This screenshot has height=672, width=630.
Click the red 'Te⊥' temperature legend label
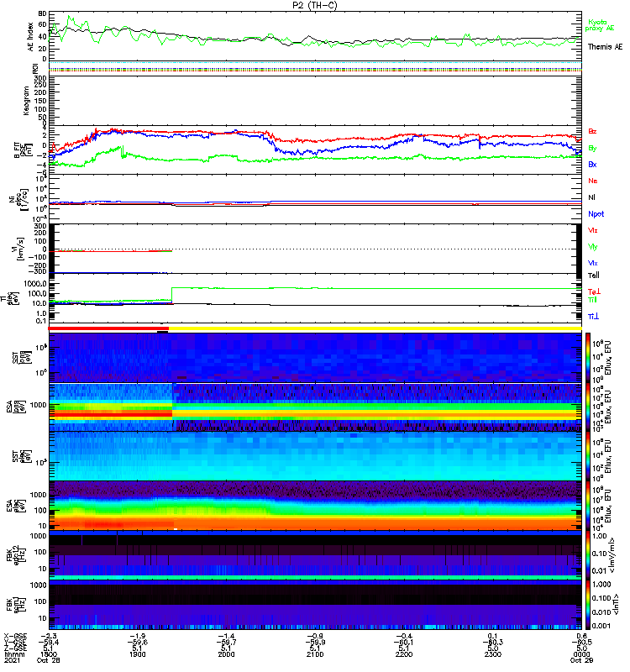[594, 291]
